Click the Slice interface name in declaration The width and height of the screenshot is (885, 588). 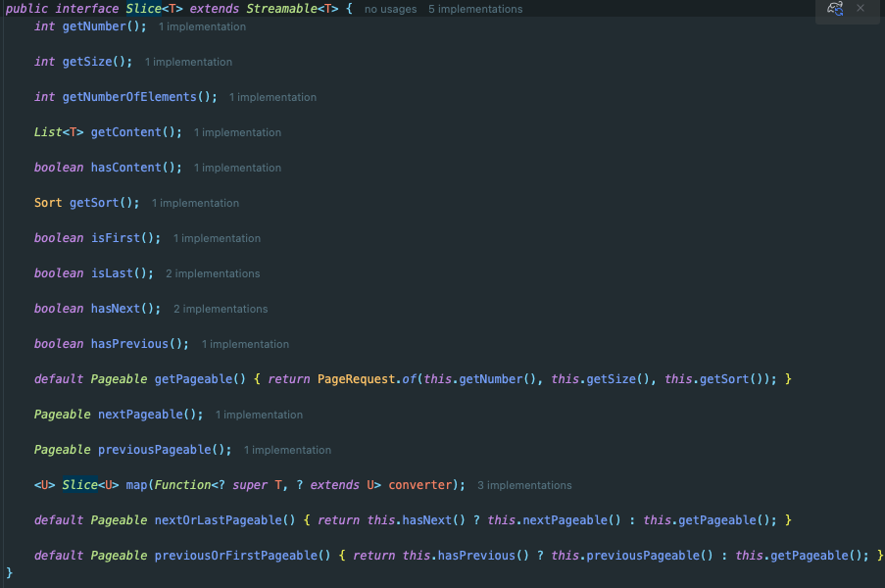[144, 9]
